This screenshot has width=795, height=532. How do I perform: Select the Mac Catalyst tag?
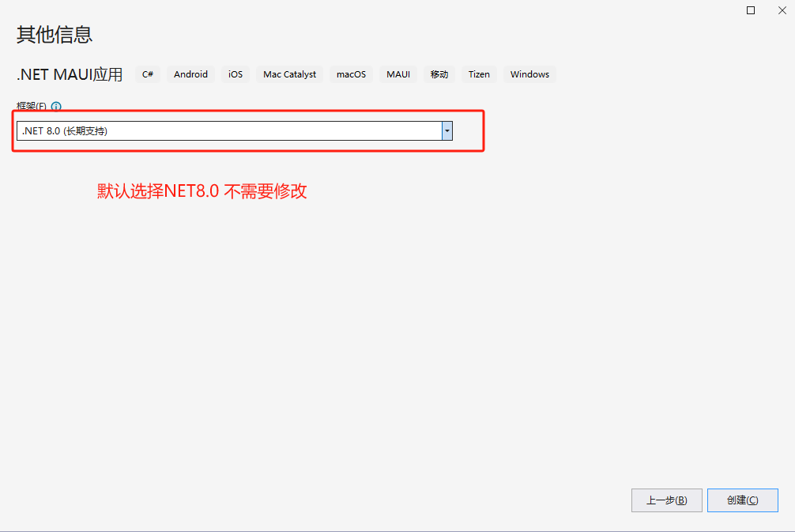[288, 74]
